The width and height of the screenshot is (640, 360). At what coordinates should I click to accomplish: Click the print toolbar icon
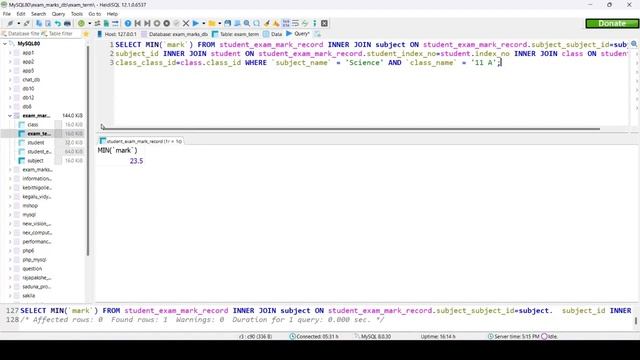[67, 23]
